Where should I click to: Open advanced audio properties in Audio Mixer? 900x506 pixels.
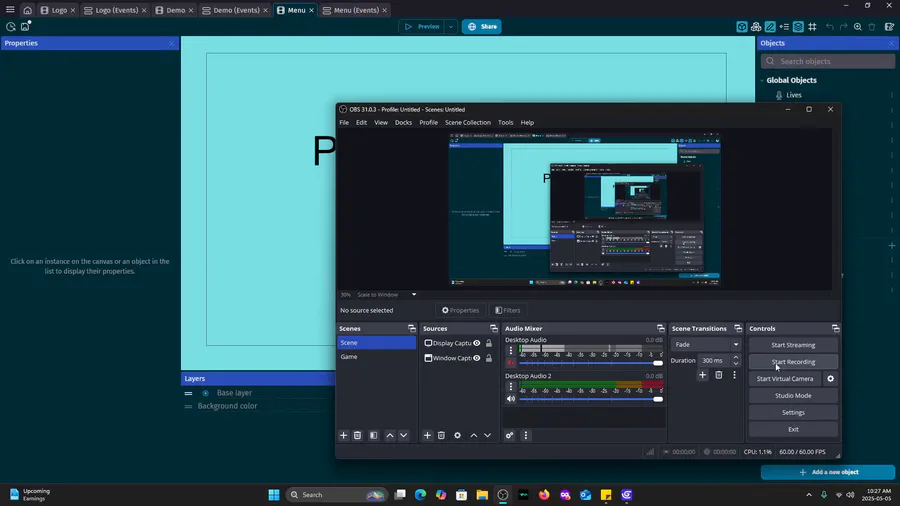click(509, 435)
